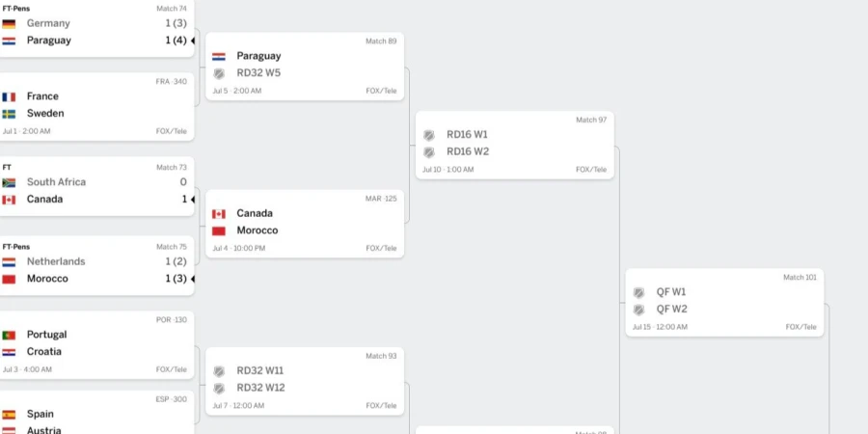The image size is (868, 434).
Task: Click the POR -130 odds label
Action: [x=171, y=320]
